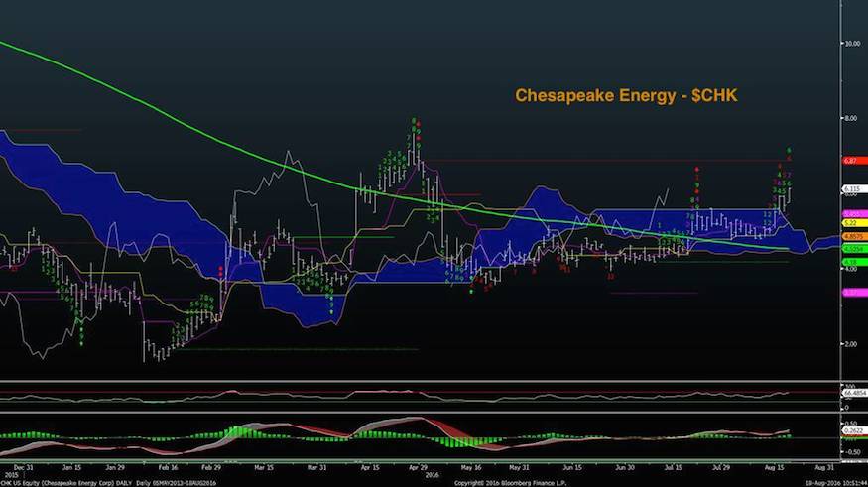
Task: Click the Jun 30 date axis label
Action: (x=624, y=467)
